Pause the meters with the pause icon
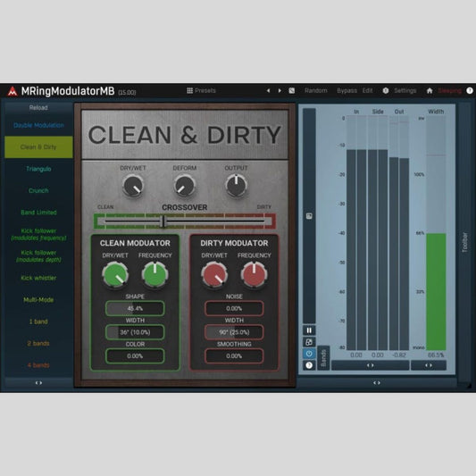476x476 pixels. point(309,330)
